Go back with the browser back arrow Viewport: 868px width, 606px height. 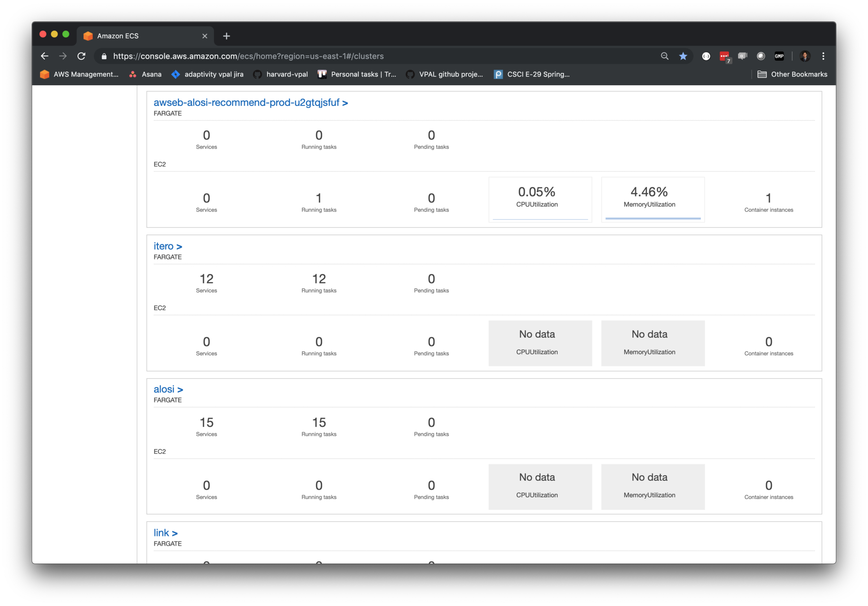[44, 56]
